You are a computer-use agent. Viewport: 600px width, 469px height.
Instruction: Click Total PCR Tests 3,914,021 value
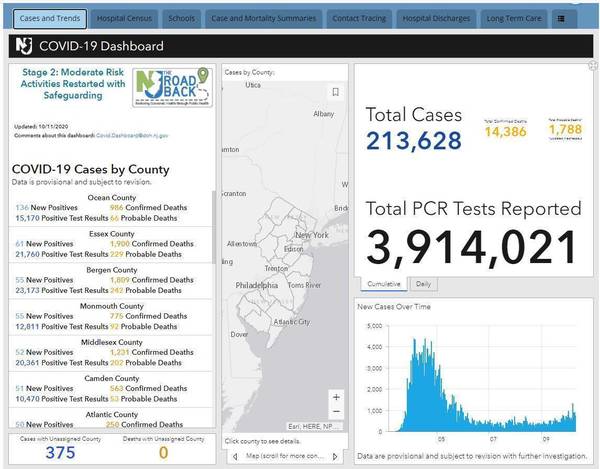(471, 247)
